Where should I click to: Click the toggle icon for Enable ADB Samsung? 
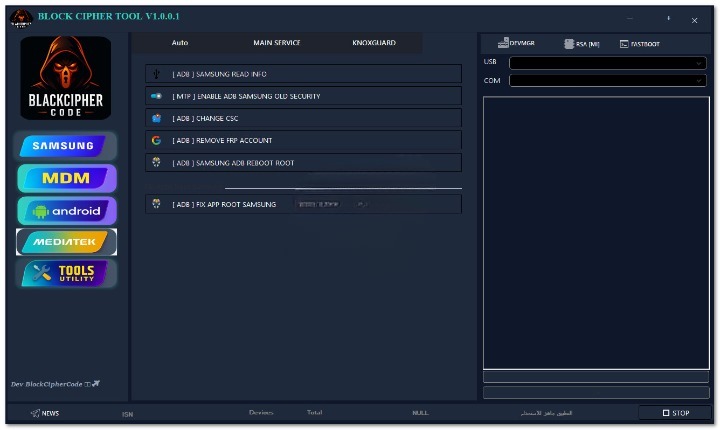(x=156, y=96)
